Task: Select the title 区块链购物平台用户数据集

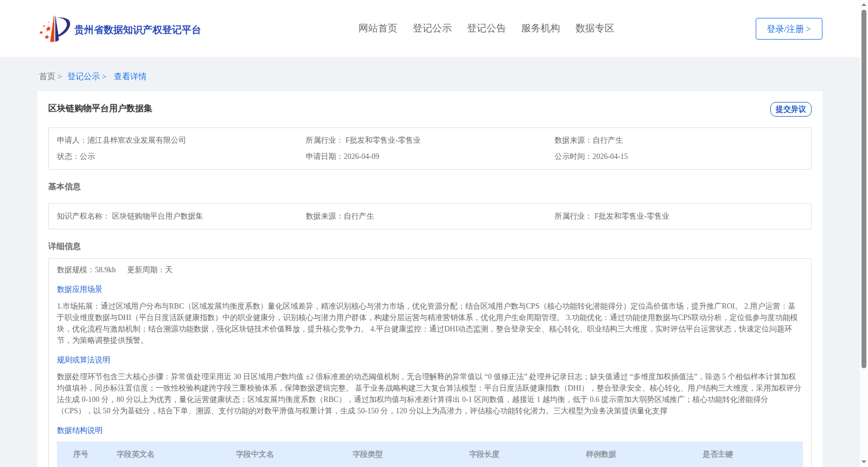Action: click(x=100, y=108)
